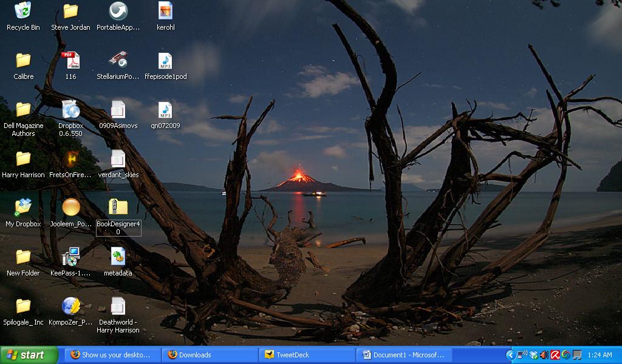Select the My Dropbox shortcut
622x364 pixels.
click(24, 207)
